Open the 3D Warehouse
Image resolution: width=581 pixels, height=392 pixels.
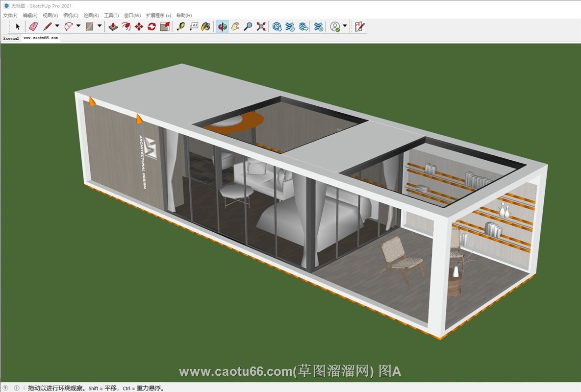[x=277, y=26]
